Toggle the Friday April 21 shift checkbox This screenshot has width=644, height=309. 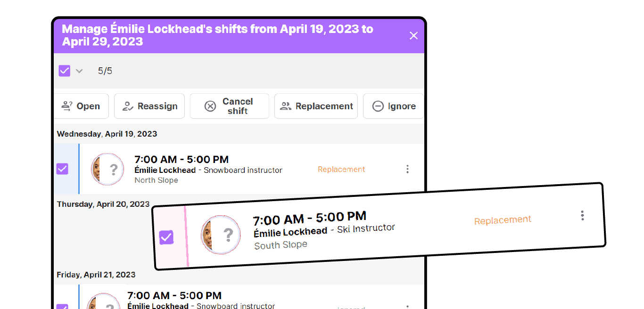[x=62, y=306]
